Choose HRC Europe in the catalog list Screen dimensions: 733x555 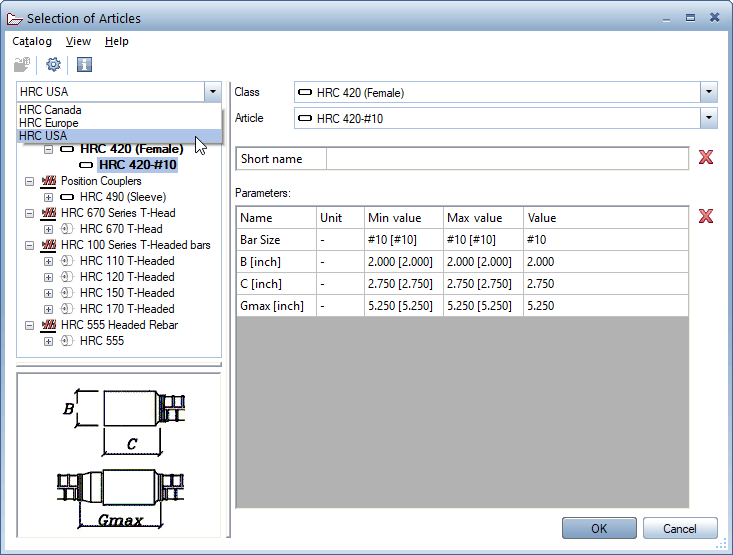tap(48, 123)
